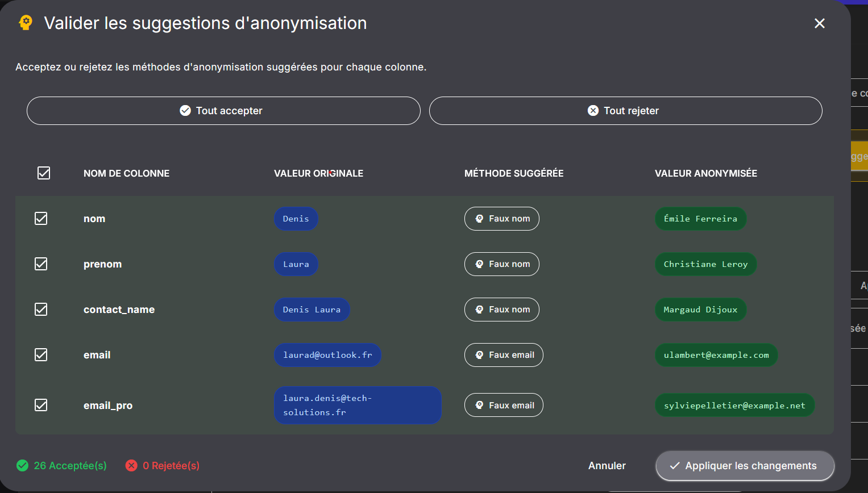The image size is (868, 493).
Task: Click the 'MÉTHODE SUGGÉRÉE' column header
Action: 514,173
